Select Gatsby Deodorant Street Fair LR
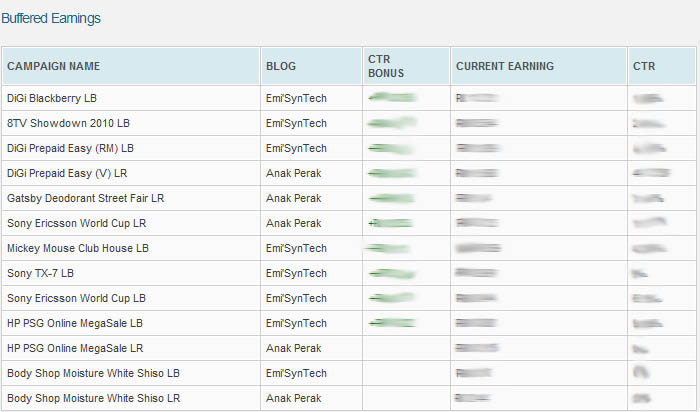 click(x=85, y=198)
